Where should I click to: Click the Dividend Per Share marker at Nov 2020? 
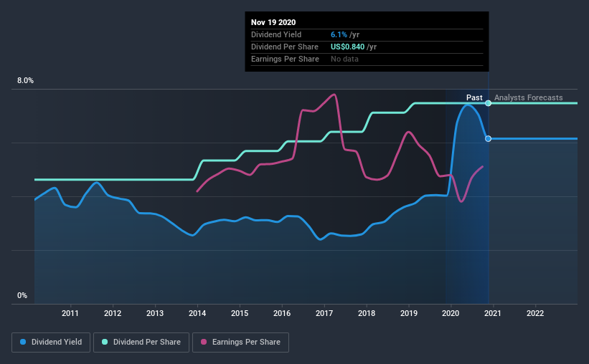tap(488, 103)
